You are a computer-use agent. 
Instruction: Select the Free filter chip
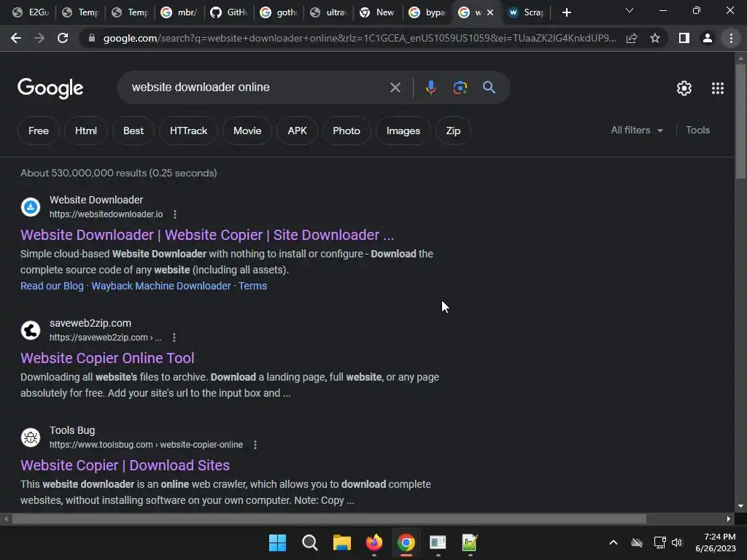point(39,131)
